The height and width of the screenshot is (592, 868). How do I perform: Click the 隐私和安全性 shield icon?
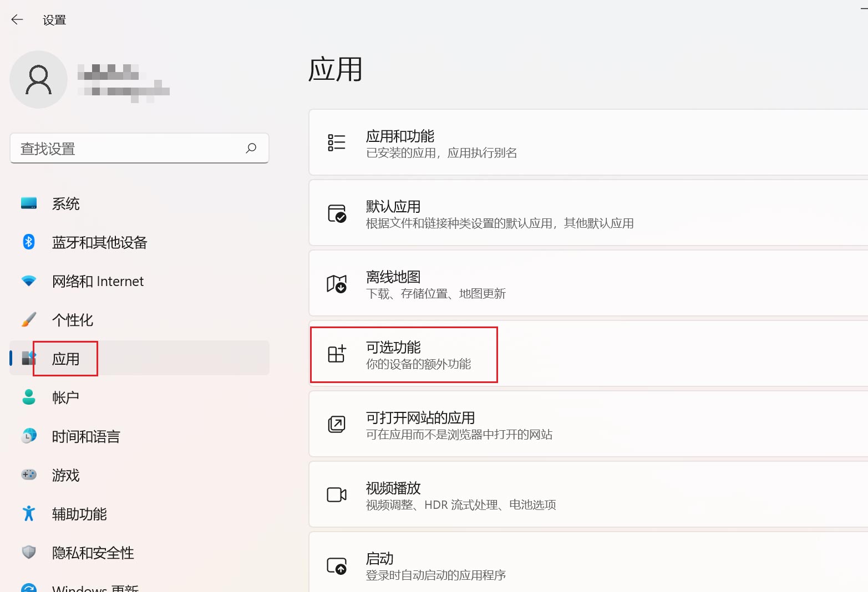[28, 552]
